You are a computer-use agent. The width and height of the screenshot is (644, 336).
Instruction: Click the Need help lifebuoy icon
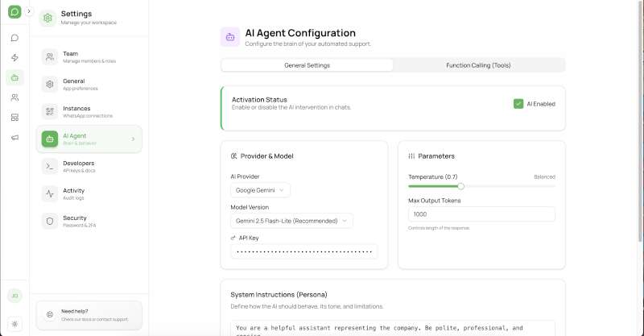(50, 314)
